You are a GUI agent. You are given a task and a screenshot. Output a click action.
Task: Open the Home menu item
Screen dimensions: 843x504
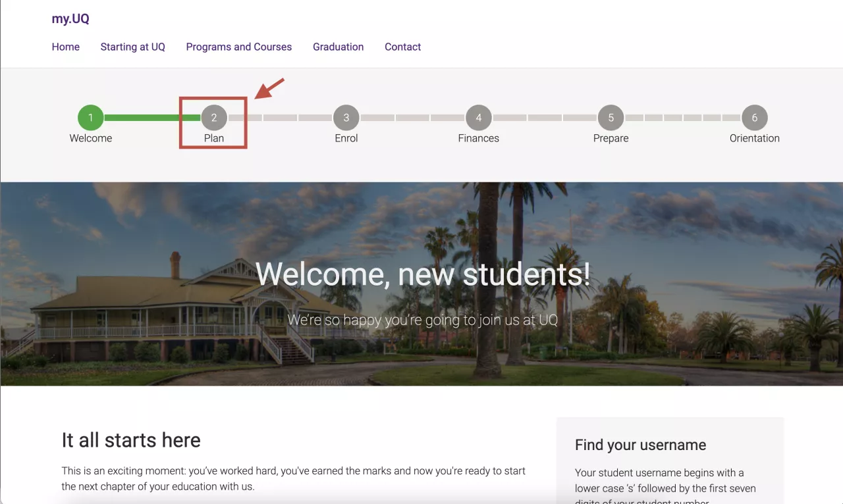(66, 47)
